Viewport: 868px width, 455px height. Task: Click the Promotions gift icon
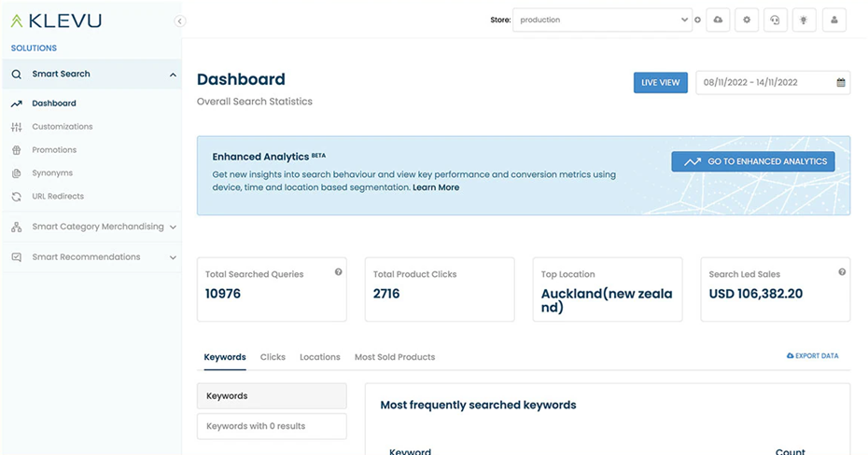[x=17, y=150]
